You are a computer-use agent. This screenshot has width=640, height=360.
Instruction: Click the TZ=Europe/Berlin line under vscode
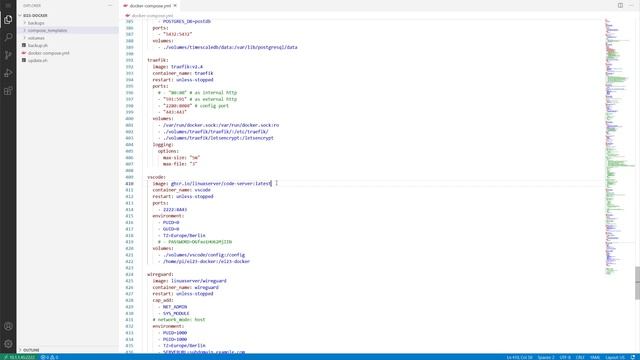182,236
